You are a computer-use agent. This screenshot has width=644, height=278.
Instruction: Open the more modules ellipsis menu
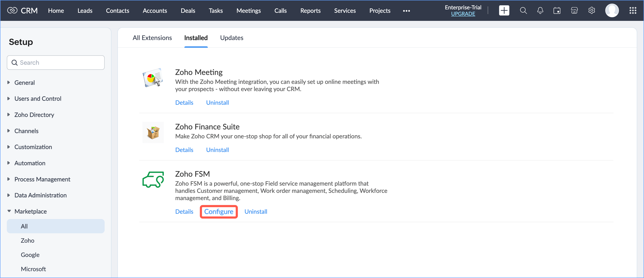(406, 11)
